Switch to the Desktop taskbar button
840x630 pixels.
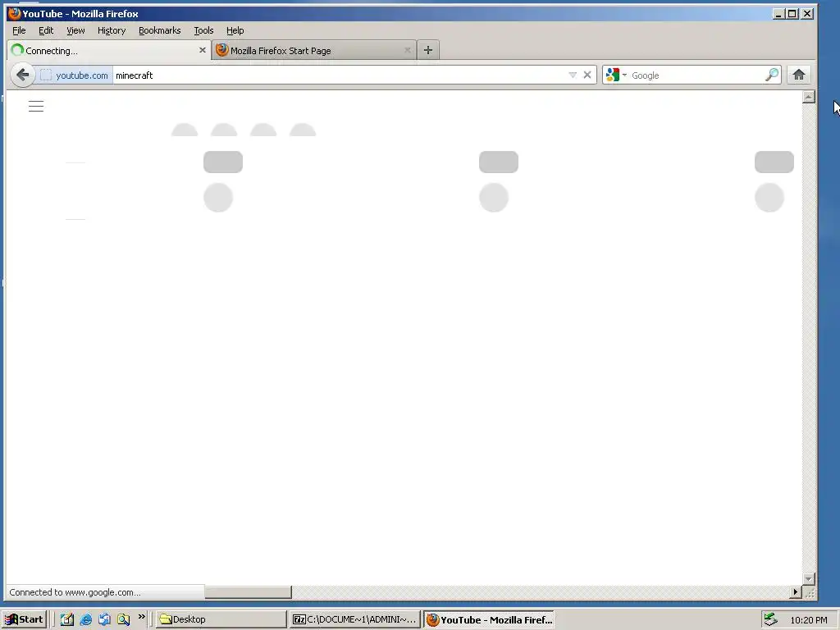point(221,620)
